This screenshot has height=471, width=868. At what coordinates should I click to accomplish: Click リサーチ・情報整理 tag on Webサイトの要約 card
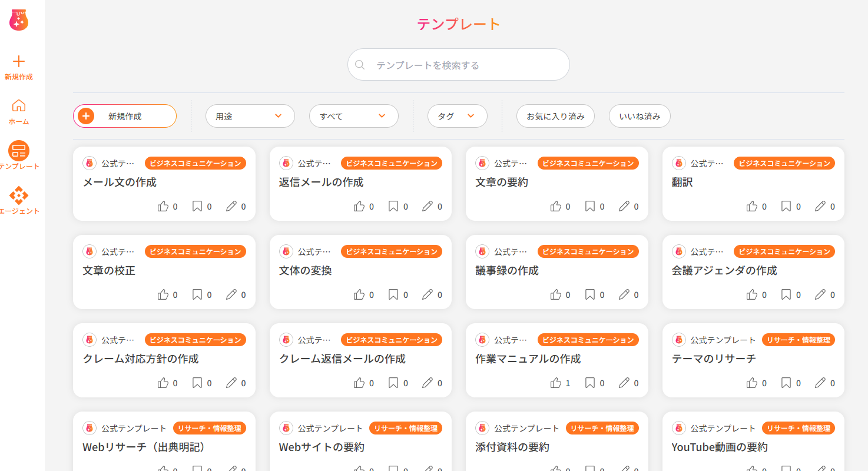tap(406, 428)
